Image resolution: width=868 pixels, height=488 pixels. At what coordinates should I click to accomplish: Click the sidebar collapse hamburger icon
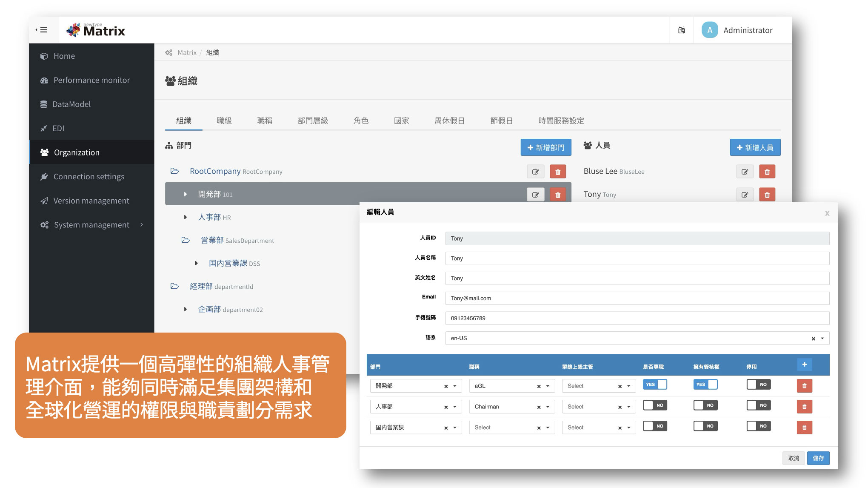click(42, 30)
